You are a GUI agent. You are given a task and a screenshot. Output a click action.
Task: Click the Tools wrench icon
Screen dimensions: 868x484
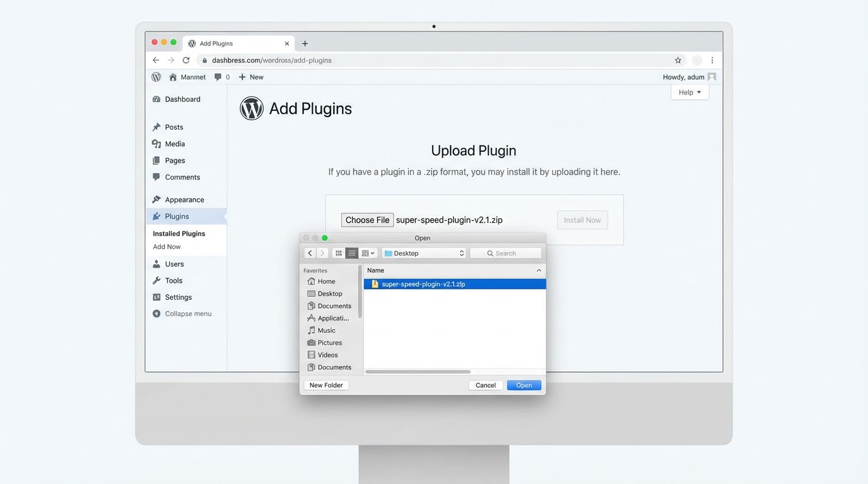pos(156,280)
